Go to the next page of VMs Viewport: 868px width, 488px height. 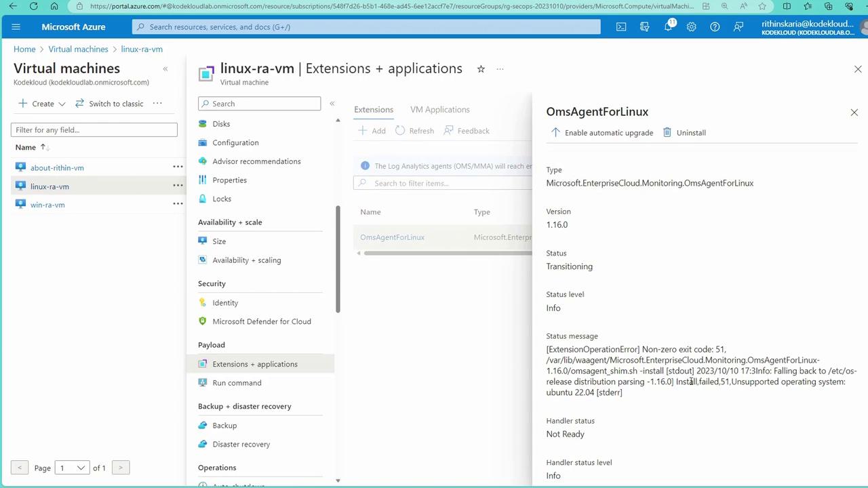point(121,468)
